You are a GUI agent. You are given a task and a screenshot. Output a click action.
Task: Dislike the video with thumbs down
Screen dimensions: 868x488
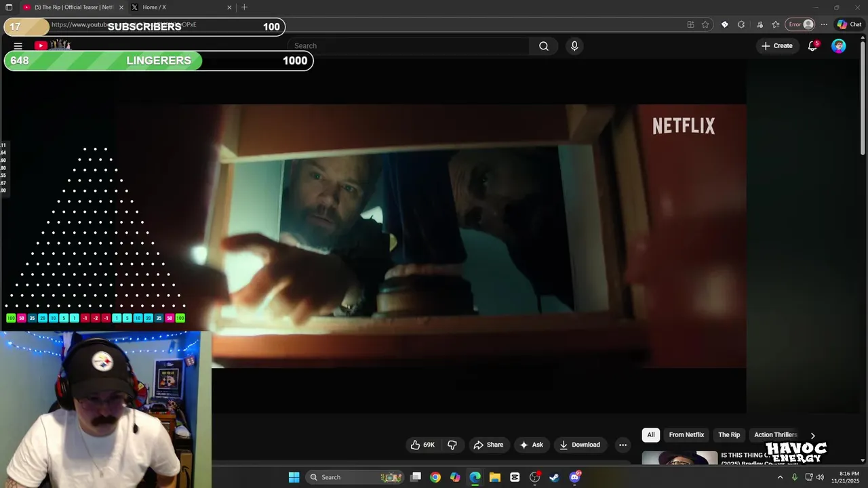[x=452, y=445]
